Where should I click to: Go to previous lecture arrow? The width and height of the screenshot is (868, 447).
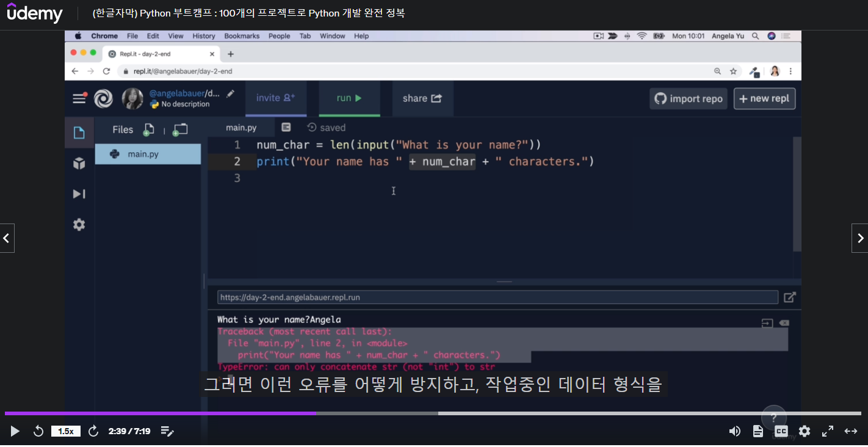click(x=7, y=238)
